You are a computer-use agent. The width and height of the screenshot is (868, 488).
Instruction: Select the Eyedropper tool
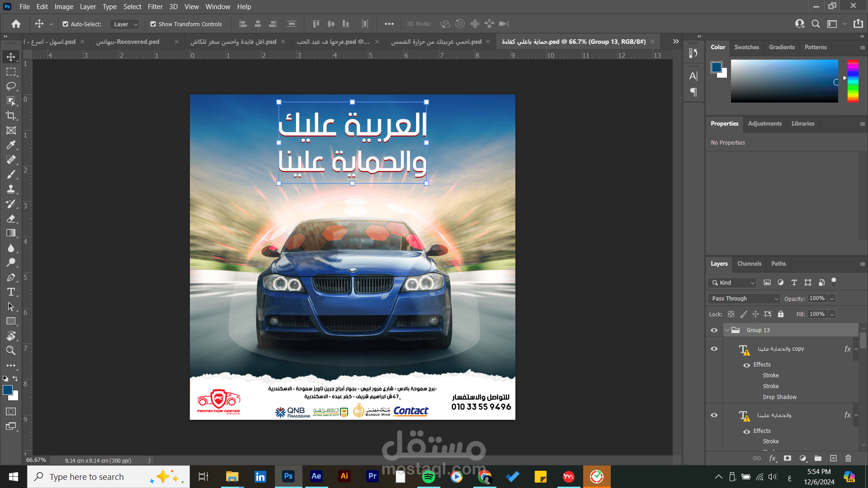click(x=11, y=145)
